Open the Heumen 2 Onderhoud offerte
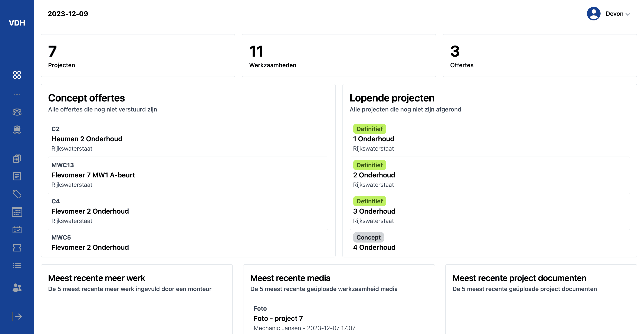This screenshot has width=644, height=334. [x=87, y=139]
